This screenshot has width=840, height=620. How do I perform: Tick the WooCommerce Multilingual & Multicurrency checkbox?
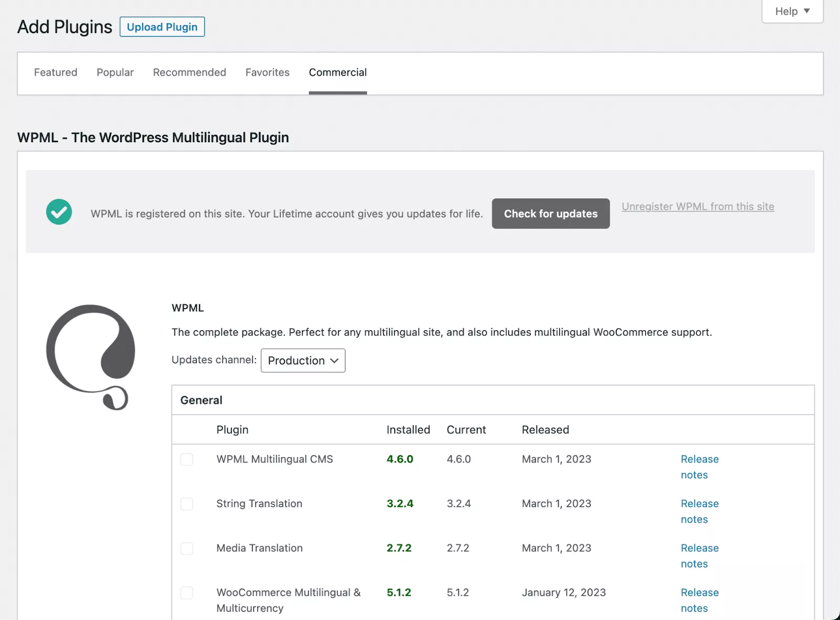(x=187, y=593)
